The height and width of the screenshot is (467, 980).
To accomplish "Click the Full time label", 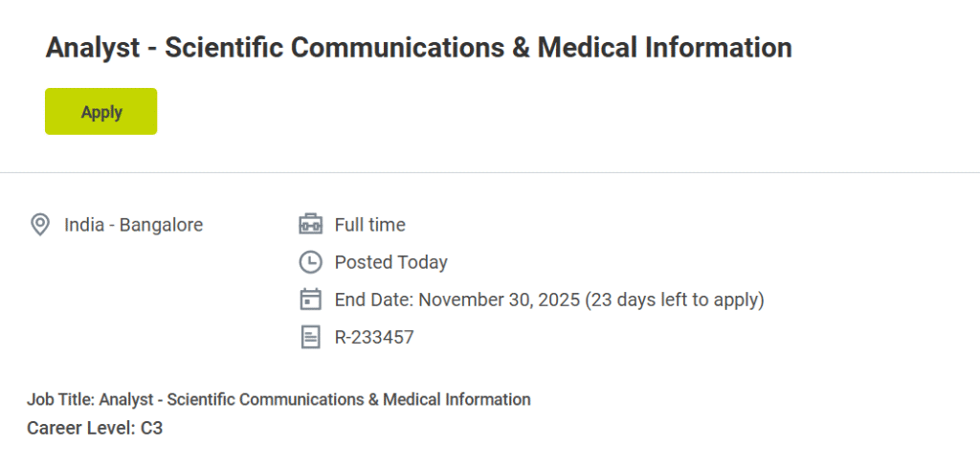I will coord(369,225).
